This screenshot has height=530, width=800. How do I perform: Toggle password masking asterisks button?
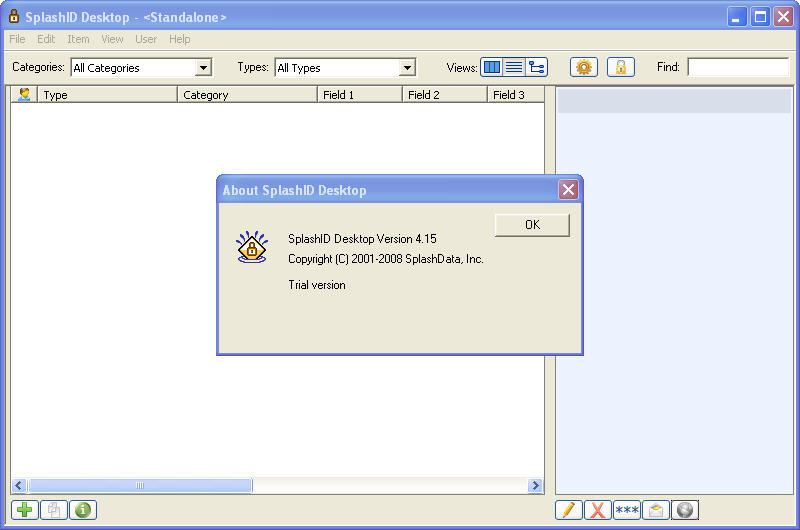click(x=627, y=510)
